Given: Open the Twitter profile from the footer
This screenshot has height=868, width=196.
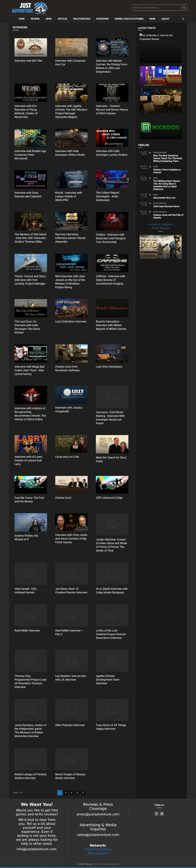Looking at the screenshot, I should click(162, 813).
